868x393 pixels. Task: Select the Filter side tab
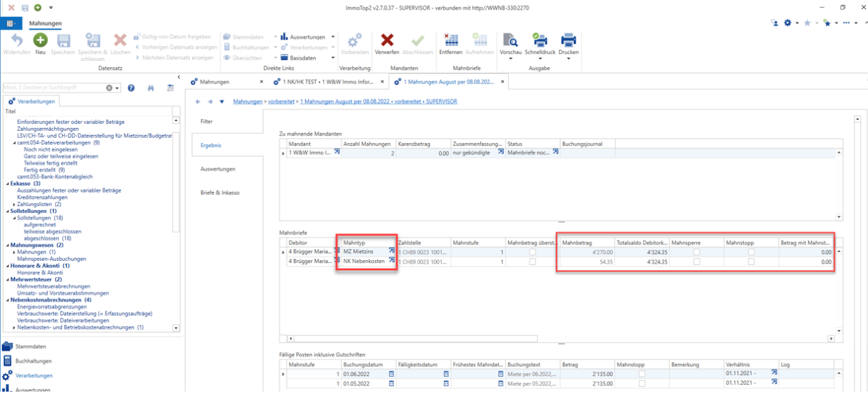(207, 121)
